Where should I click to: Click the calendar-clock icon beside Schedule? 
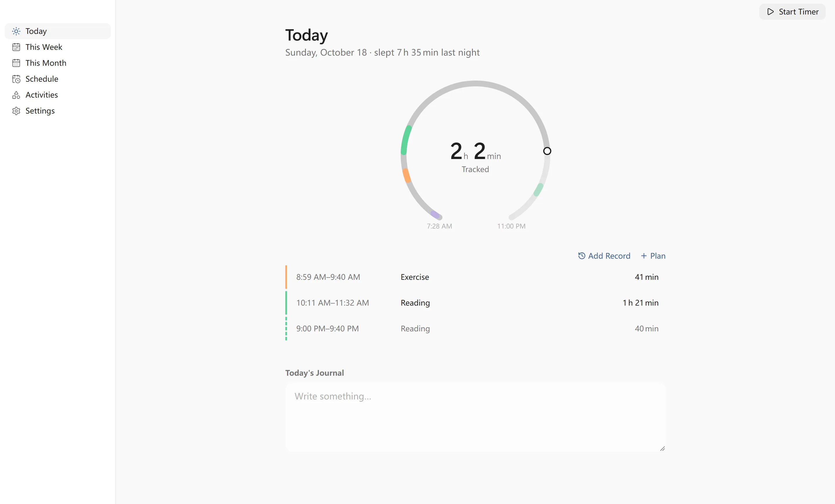[x=16, y=79]
